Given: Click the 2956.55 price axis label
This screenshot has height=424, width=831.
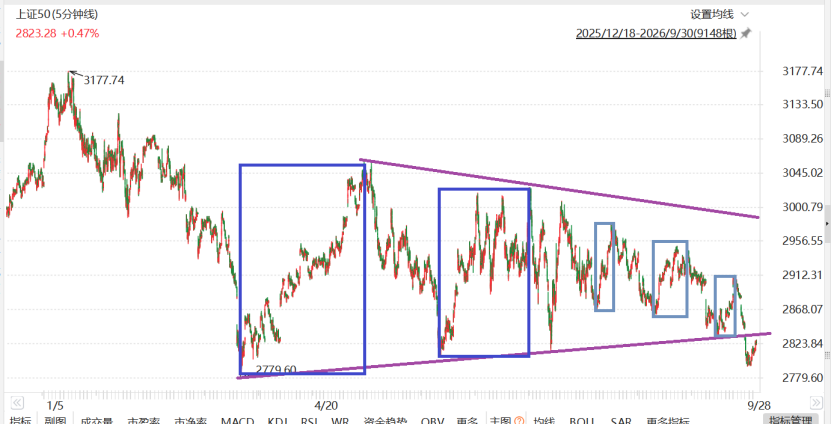Looking at the screenshot, I should pyautogui.click(x=803, y=241).
